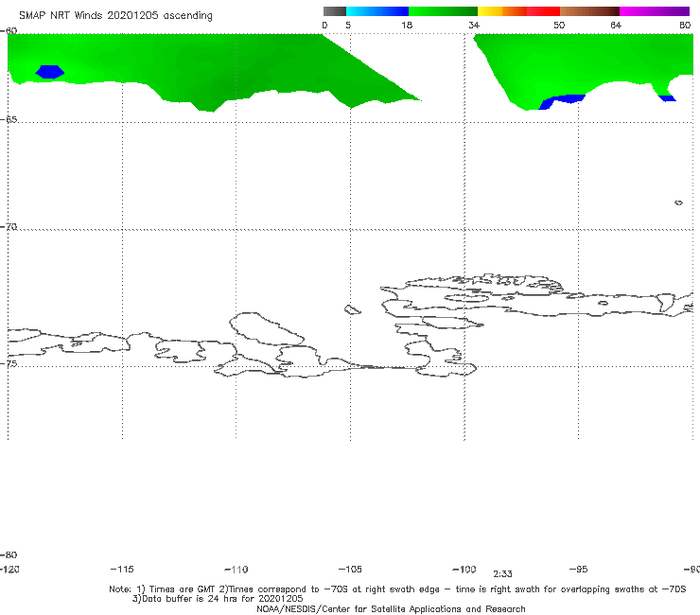Image resolution: width=700 pixels, height=615 pixels.
Task: Click the longitude label "-95"
Action: tap(579, 570)
